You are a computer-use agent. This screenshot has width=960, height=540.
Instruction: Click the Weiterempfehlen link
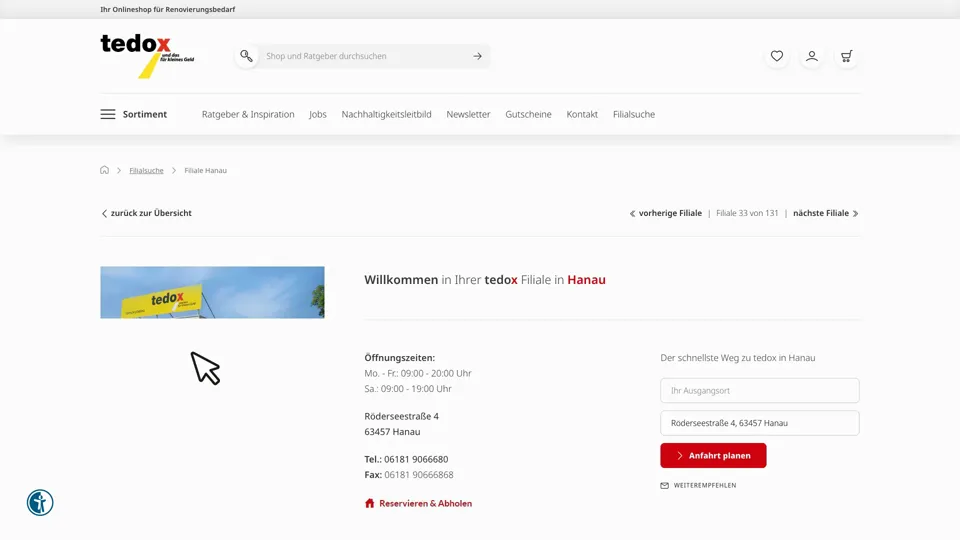(x=705, y=486)
